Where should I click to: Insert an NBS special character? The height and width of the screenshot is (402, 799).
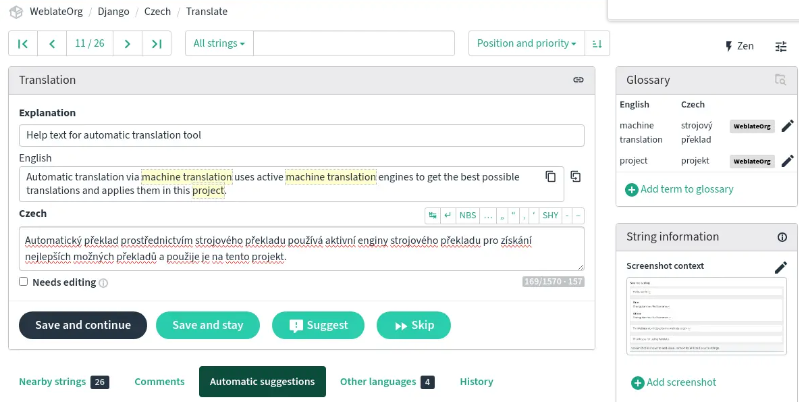pos(467,216)
